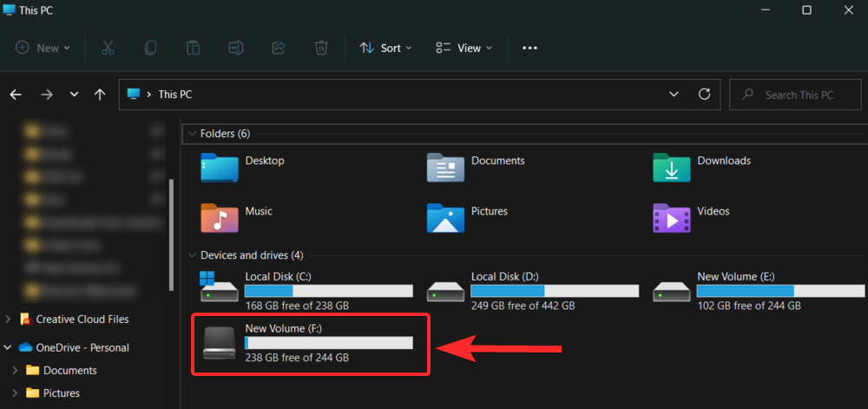Expand OneDrive Pictures subfolder arrow
868x409 pixels.
[x=16, y=393]
